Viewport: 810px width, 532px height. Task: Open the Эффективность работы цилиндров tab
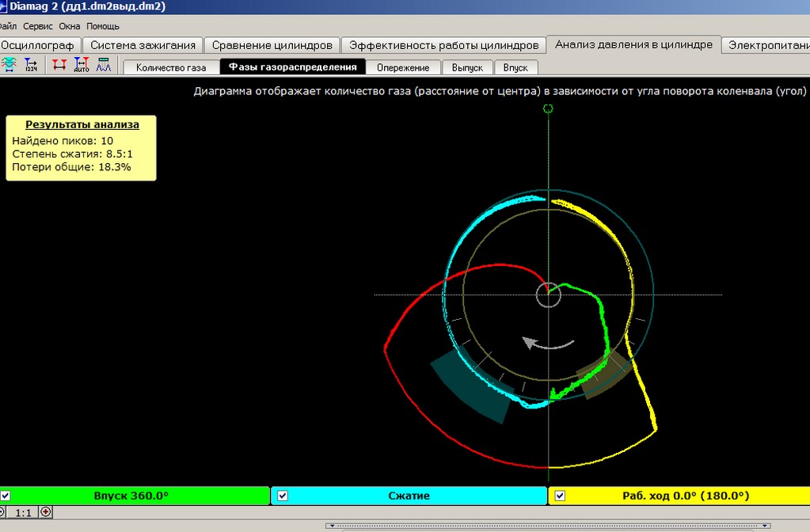(443, 45)
